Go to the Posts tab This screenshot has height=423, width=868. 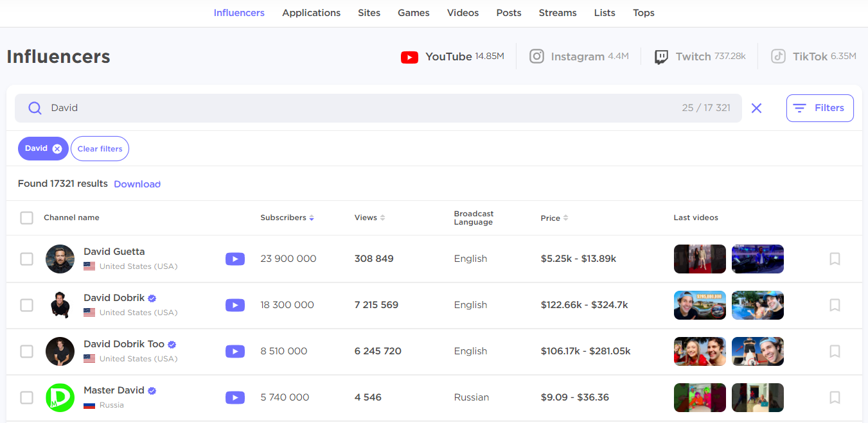[x=509, y=13]
